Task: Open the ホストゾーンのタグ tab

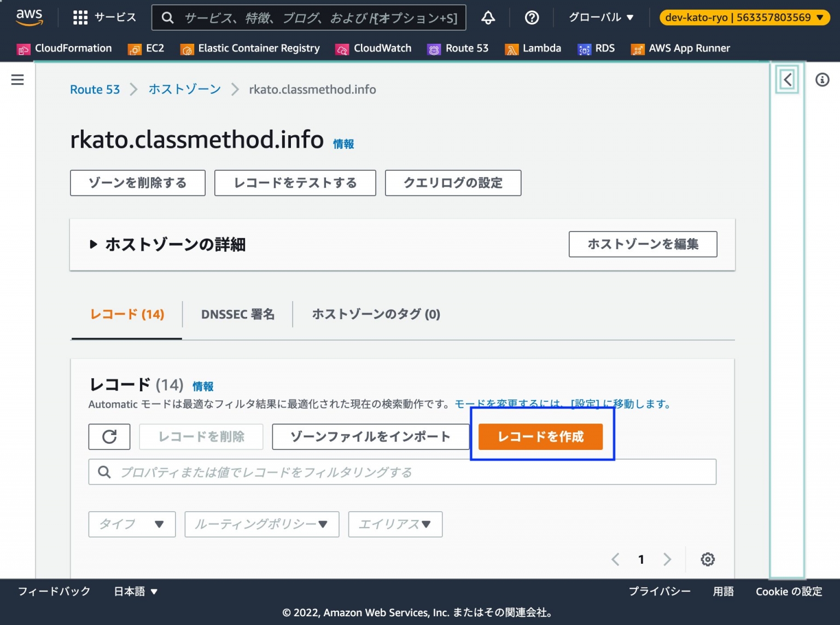Action: click(x=376, y=314)
